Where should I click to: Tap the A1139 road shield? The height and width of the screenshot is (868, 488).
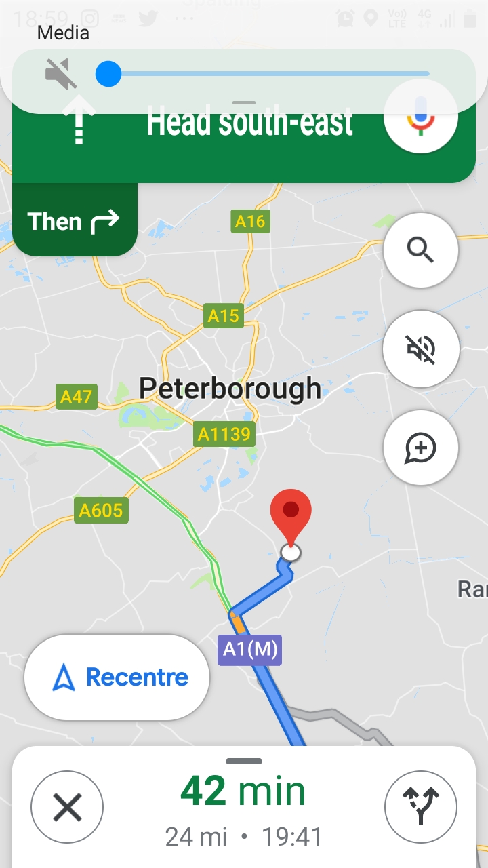[224, 433]
